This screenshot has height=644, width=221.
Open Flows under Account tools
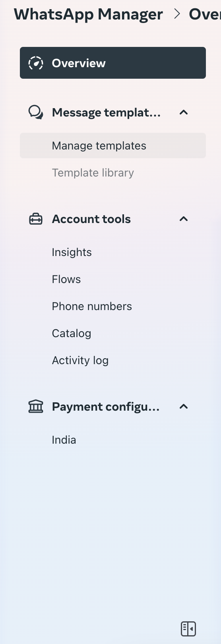[x=66, y=279]
